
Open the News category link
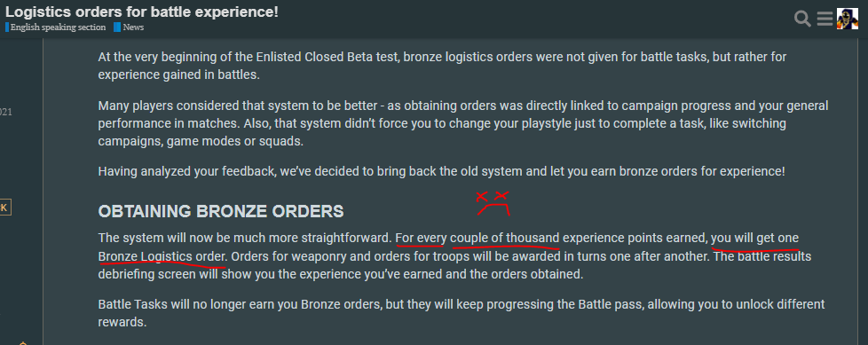[x=133, y=27]
